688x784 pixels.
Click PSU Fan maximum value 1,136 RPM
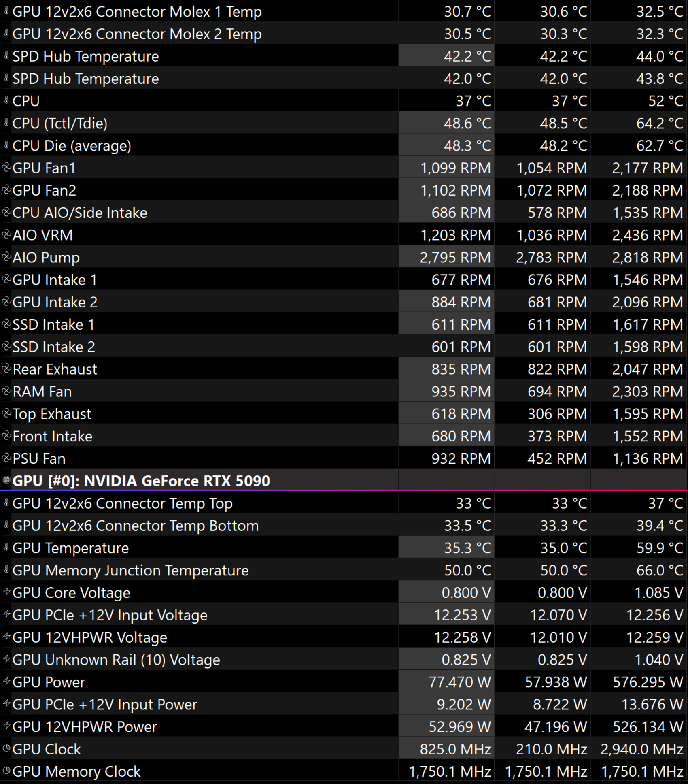coord(648,458)
